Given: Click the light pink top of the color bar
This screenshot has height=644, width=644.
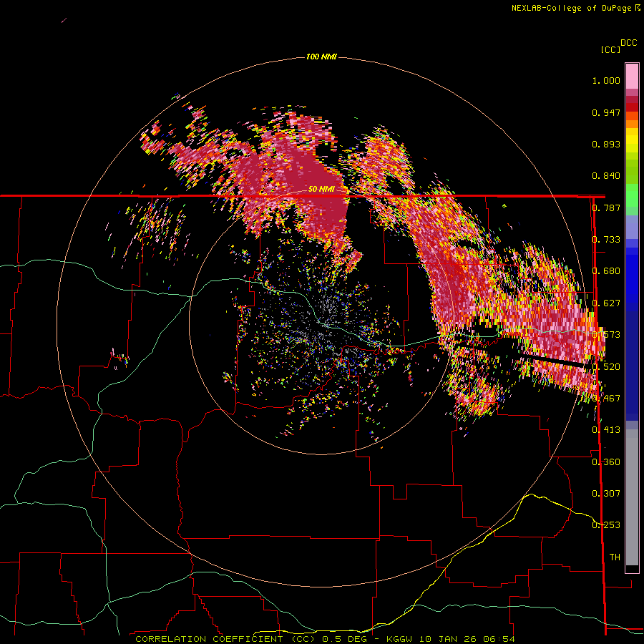Looking at the screenshot, I should [632, 77].
